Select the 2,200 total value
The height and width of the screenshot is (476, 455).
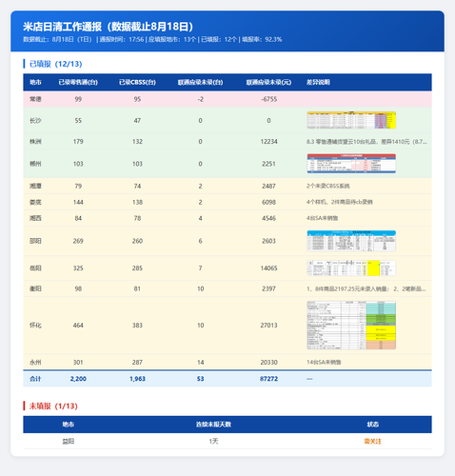click(78, 379)
